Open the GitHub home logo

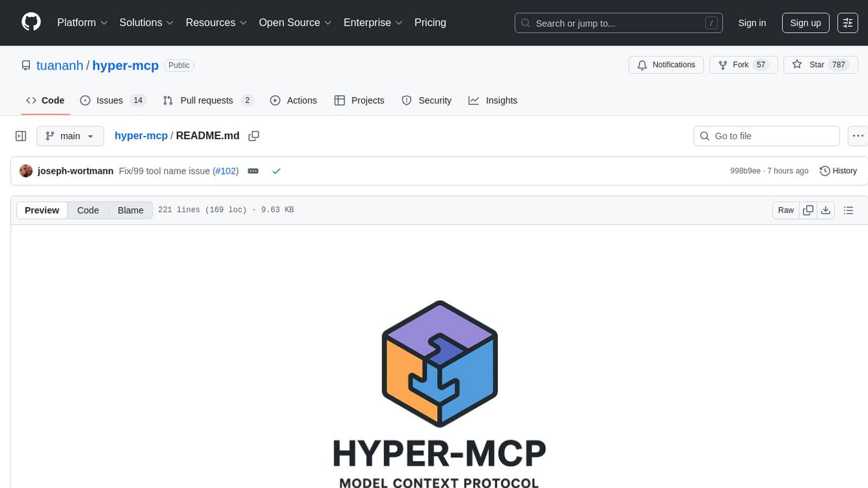31,22
